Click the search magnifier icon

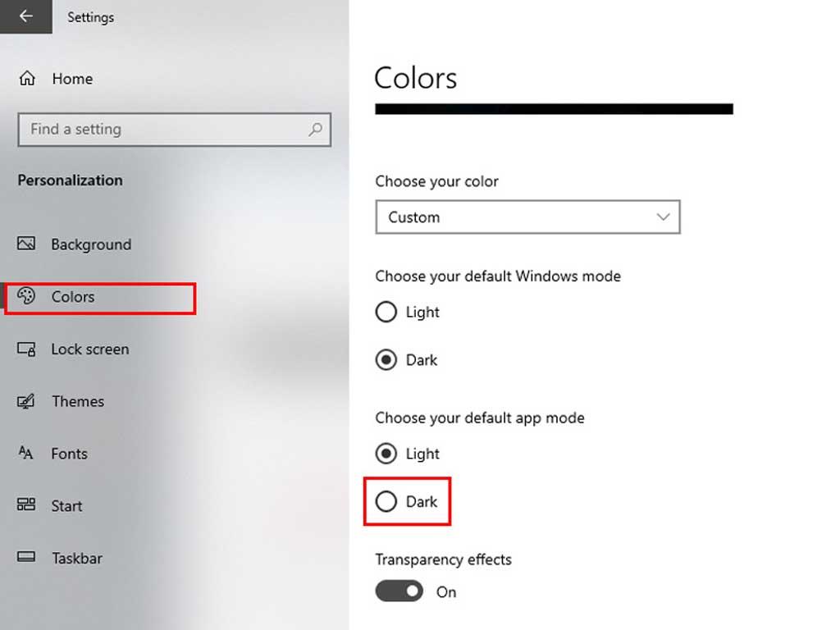315,130
